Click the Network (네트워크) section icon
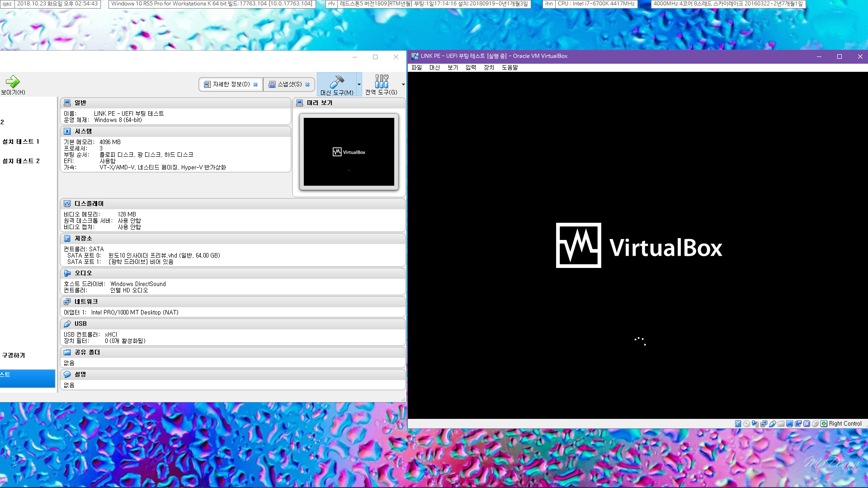The height and width of the screenshot is (488, 868). pyautogui.click(x=67, y=301)
